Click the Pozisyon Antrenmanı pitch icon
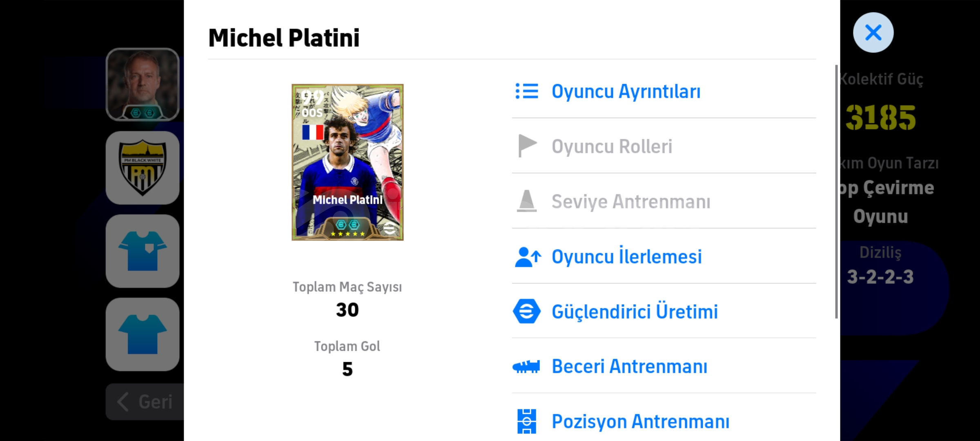This screenshot has width=980, height=441. tap(527, 421)
